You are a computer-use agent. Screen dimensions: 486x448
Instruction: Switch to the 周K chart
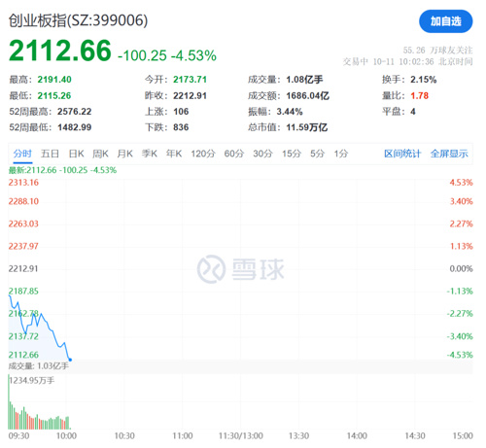(100, 154)
